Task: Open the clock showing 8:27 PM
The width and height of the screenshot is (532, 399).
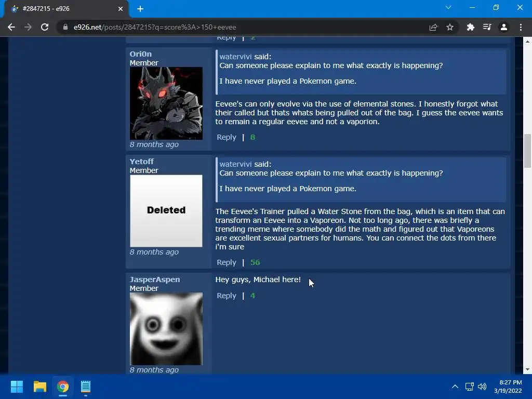Action: coord(508,387)
